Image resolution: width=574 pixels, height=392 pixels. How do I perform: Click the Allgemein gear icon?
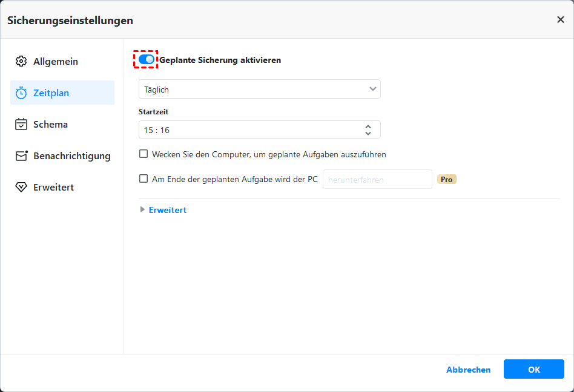[21, 62]
